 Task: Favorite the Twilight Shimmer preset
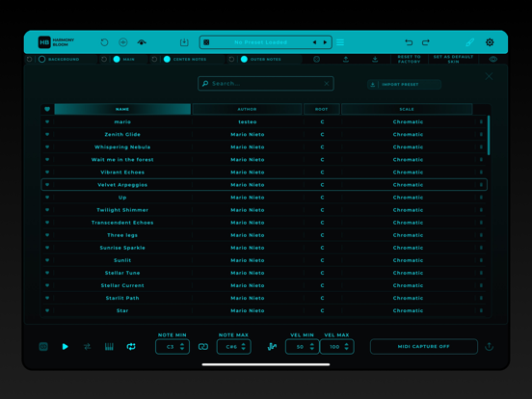47,210
